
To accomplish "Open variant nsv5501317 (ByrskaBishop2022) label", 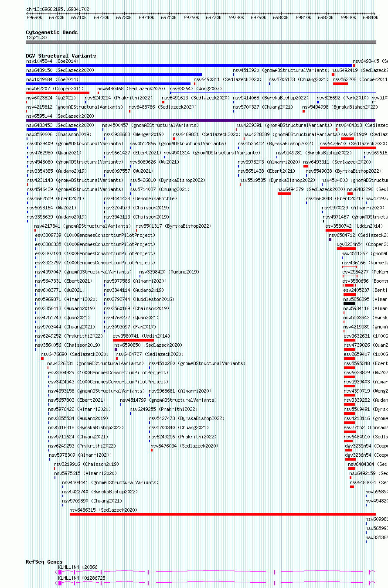I will click(x=174, y=226).
